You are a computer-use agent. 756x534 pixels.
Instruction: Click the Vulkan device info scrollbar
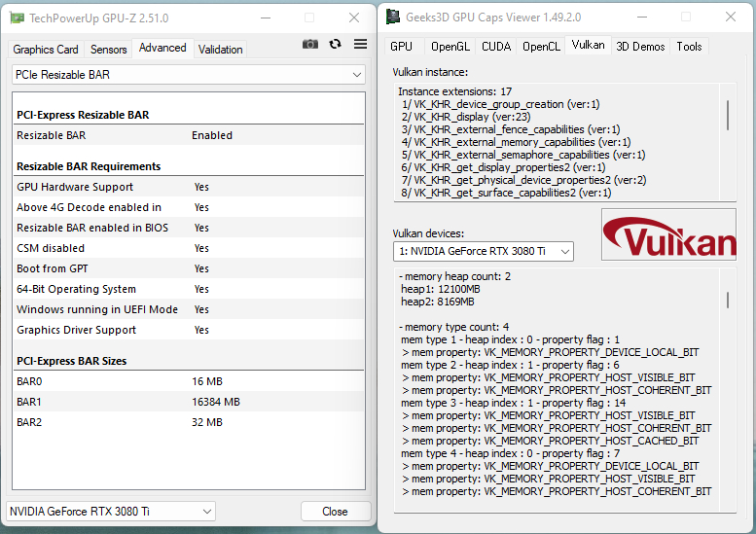(x=728, y=300)
